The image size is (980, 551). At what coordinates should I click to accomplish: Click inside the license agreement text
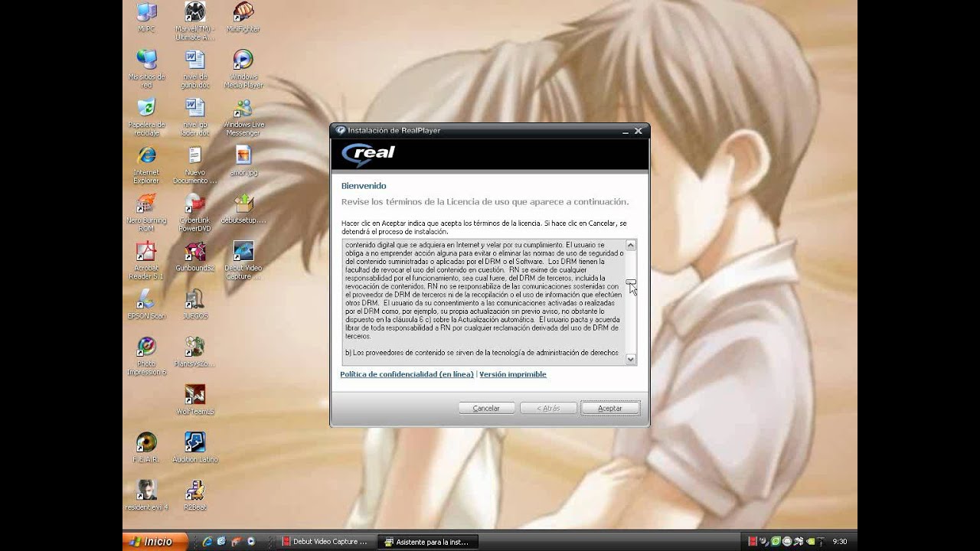click(484, 302)
